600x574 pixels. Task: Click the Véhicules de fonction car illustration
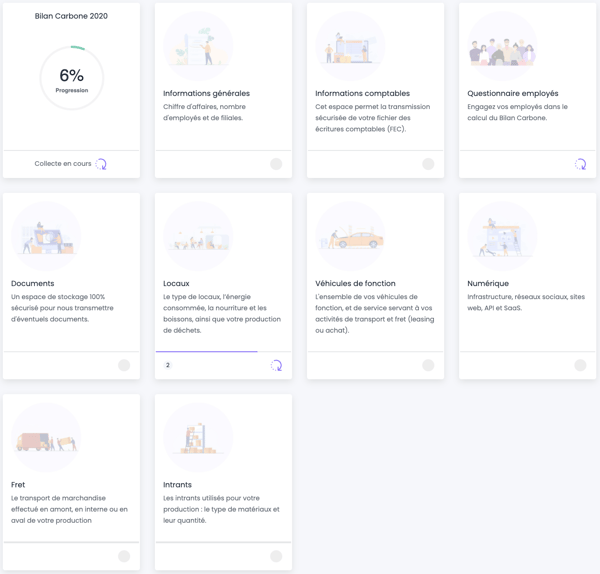pyautogui.click(x=350, y=236)
